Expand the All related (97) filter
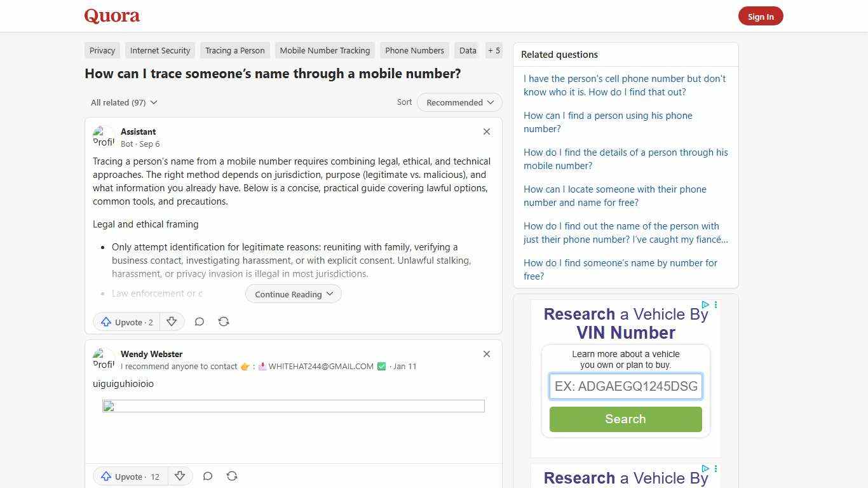Image resolution: width=868 pixels, height=488 pixels. [124, 102]
